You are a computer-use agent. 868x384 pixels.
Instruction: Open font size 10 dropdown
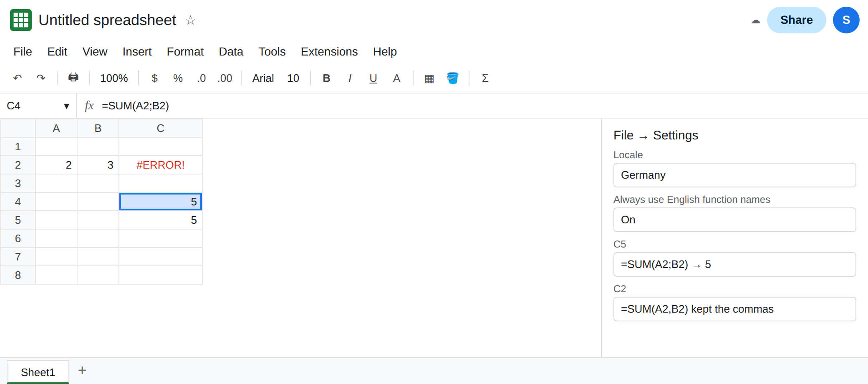[293, 78]
